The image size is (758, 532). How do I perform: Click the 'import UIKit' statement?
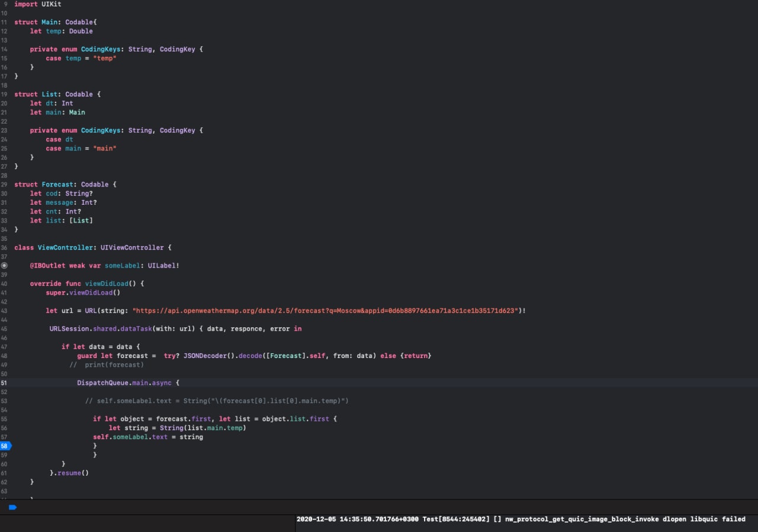coord(38,4)
